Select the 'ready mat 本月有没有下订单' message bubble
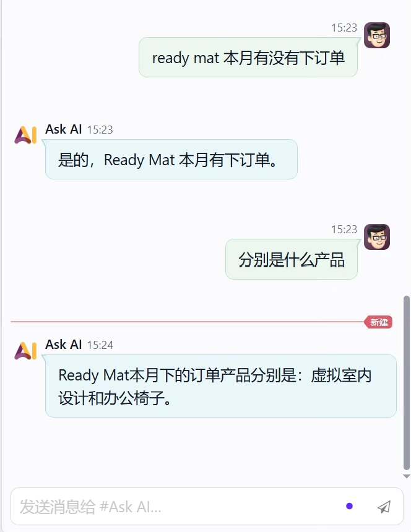Viewport: 411px width, 532px height. point(248,58)
